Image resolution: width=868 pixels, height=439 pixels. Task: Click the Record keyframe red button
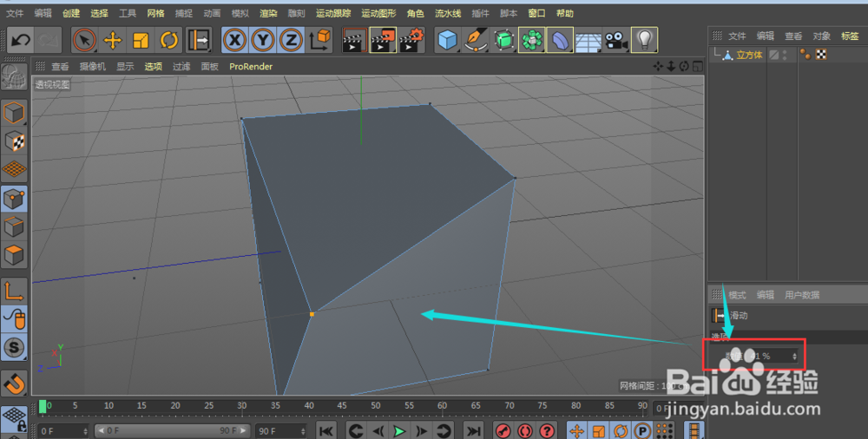click(503, 430)
